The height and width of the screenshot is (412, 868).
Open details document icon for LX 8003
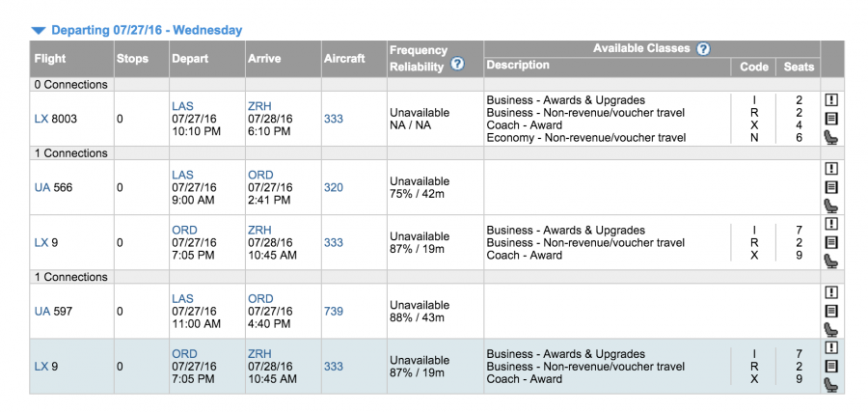[x=830, y=119]
